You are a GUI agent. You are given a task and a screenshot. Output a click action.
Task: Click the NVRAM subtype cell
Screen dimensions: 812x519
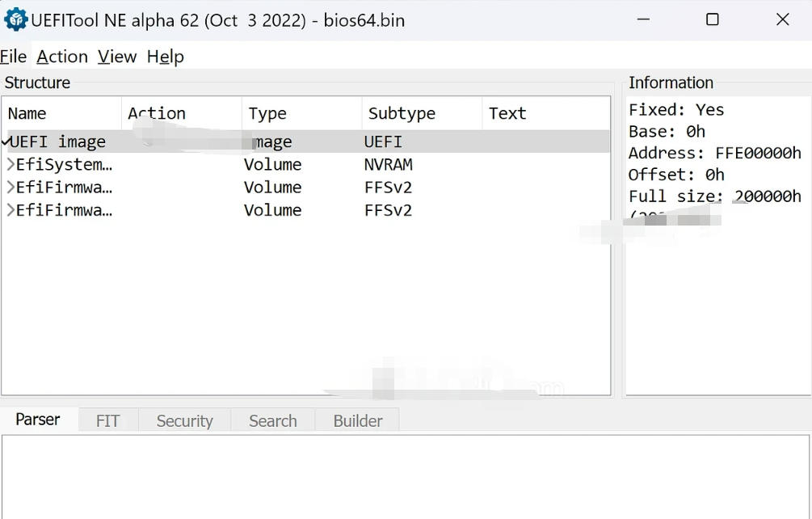click(x=389, y=165)
